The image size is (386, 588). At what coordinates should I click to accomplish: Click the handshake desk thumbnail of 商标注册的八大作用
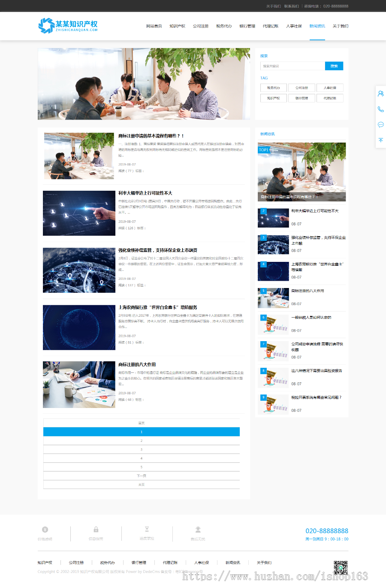pyautogui.click(x=79, y=384)
